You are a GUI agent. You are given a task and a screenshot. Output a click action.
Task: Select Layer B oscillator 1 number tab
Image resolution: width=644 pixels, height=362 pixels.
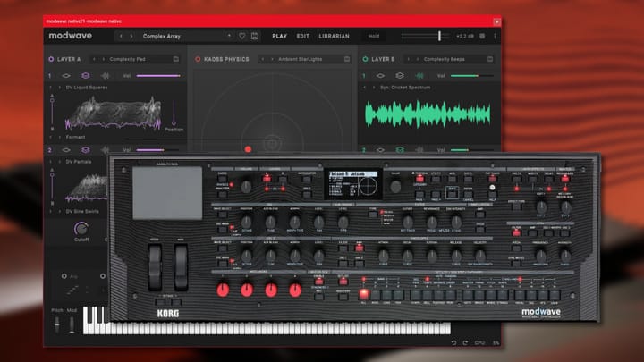tap(363, 76)
